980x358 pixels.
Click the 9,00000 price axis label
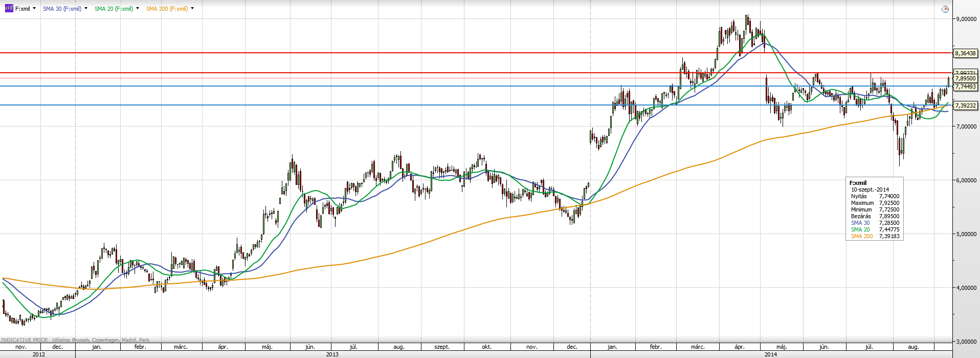966,19
